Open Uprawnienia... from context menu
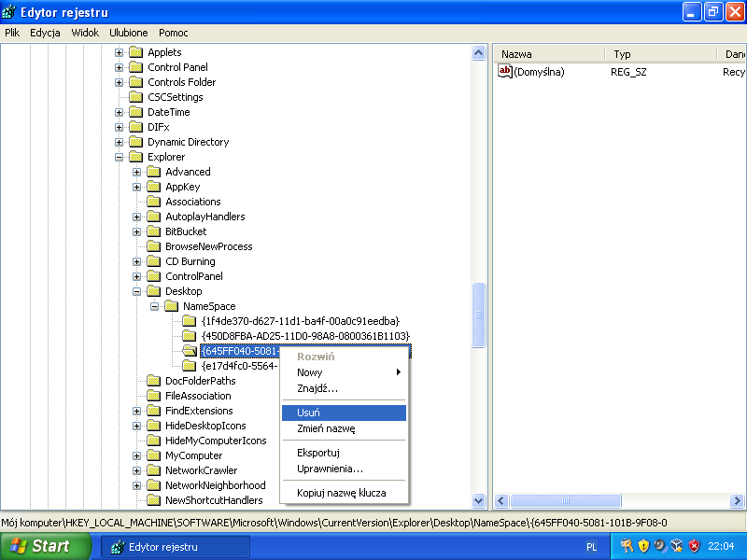The image size is (747, 560). coord(344,469)
